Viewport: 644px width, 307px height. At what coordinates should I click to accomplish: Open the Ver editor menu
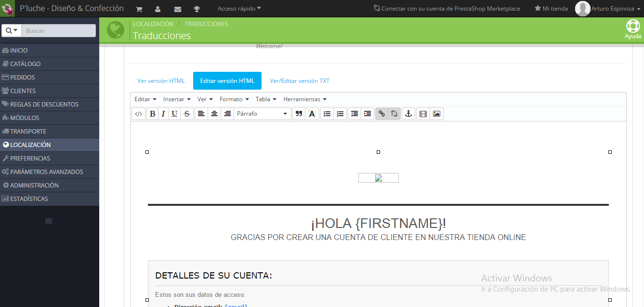click(205, 99)
